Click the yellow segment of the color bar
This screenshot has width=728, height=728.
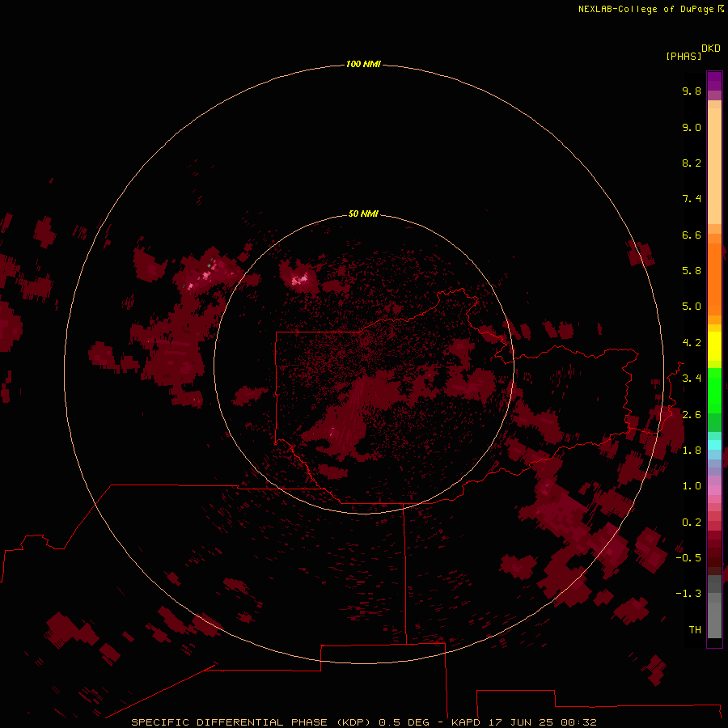(x=714, y=346)
